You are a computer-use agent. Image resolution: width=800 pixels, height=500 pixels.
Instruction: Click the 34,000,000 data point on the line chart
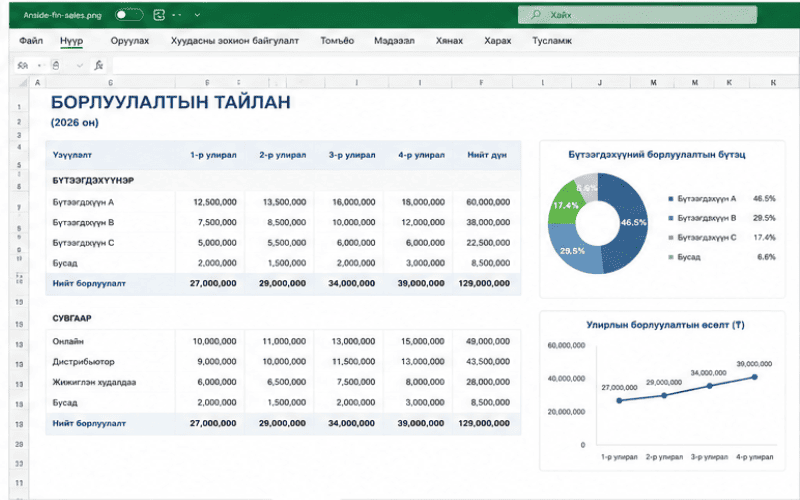tap(710, 386)
